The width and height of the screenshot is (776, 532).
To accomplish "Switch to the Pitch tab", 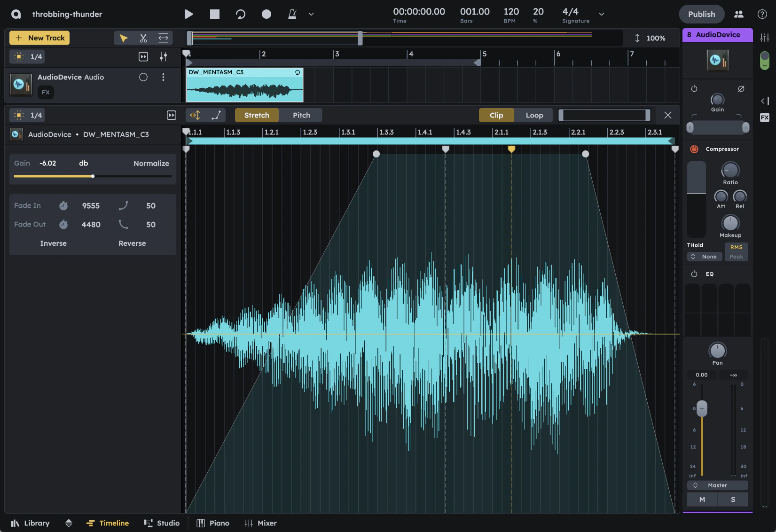I will pyautogui.click(x=301, y=115).
